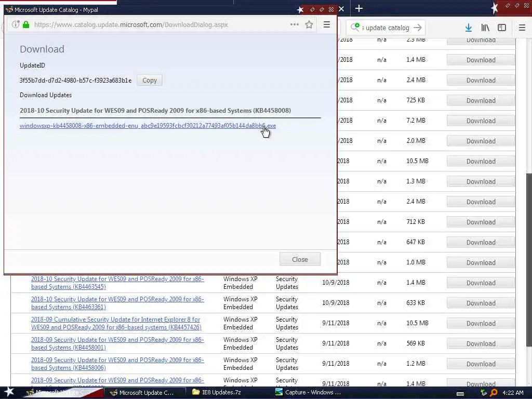The width and height of the screenshot is (532, 399).
Task: Download the 725 KB update
Action: 481,100
